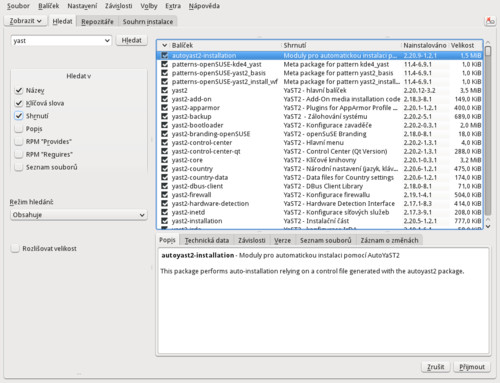This screenshot has height=383, width=500.
Task: Sort by Balíček column header
Action: tap(225, 45)
